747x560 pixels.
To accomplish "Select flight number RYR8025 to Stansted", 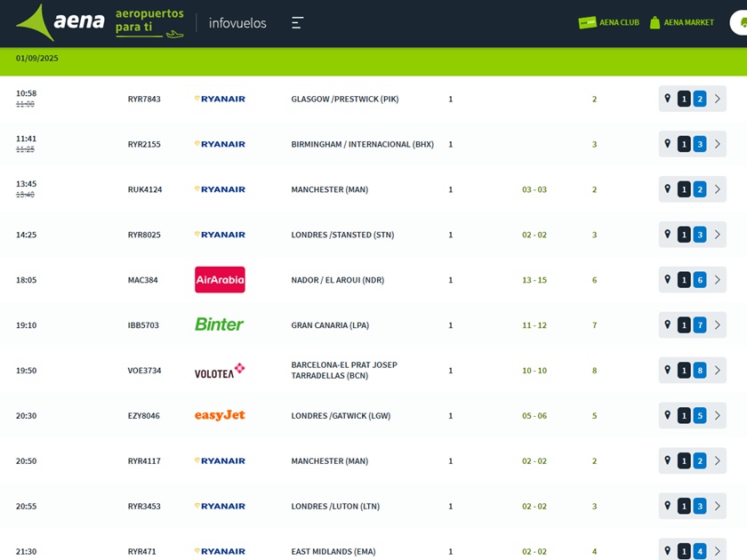I will [x=144, y=235].
